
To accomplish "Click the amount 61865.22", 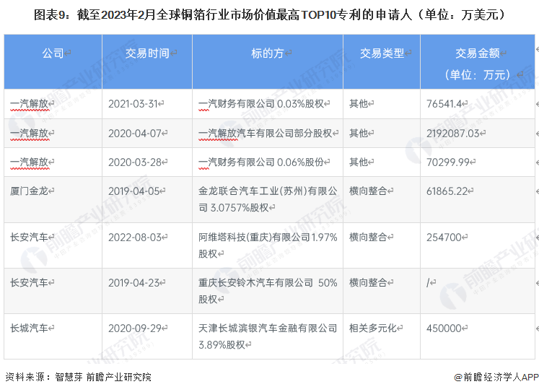I will (447, 191).
